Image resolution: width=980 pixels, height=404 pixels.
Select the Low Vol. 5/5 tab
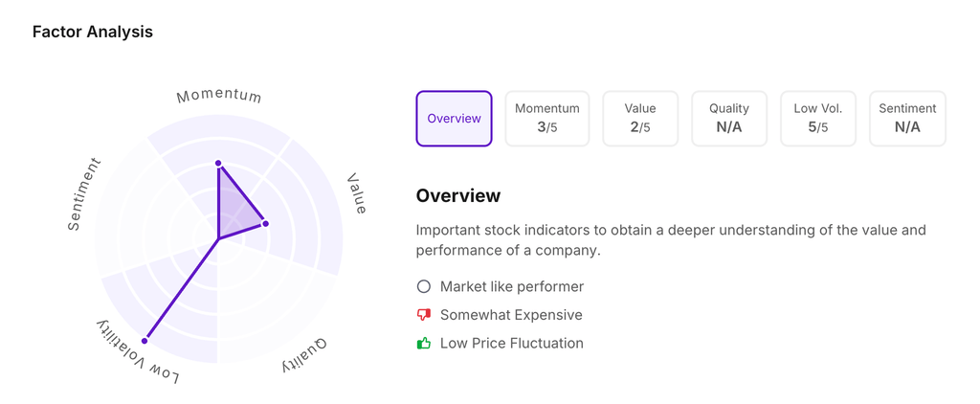[817, 119]
